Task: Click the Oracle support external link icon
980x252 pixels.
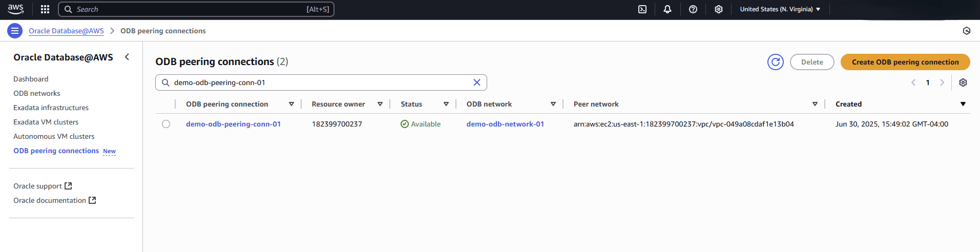Action: tap(68, 186)
